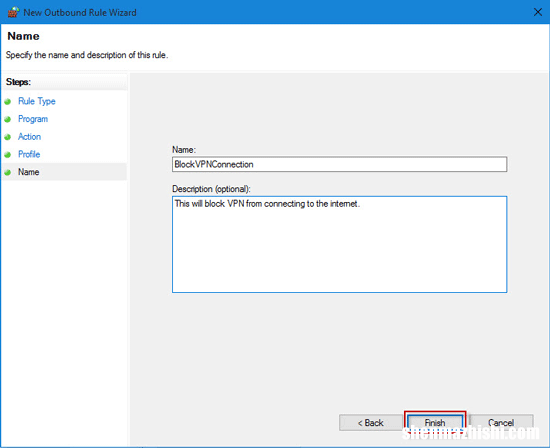Click the green bullet beside Program
This screenshot has height=448, width=550.
[x=8, y=119]
